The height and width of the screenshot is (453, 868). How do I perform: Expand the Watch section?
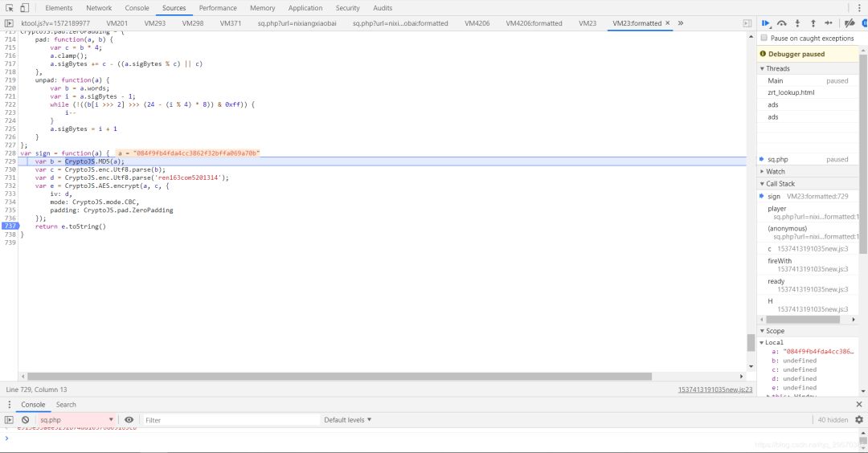click(775, 172)
